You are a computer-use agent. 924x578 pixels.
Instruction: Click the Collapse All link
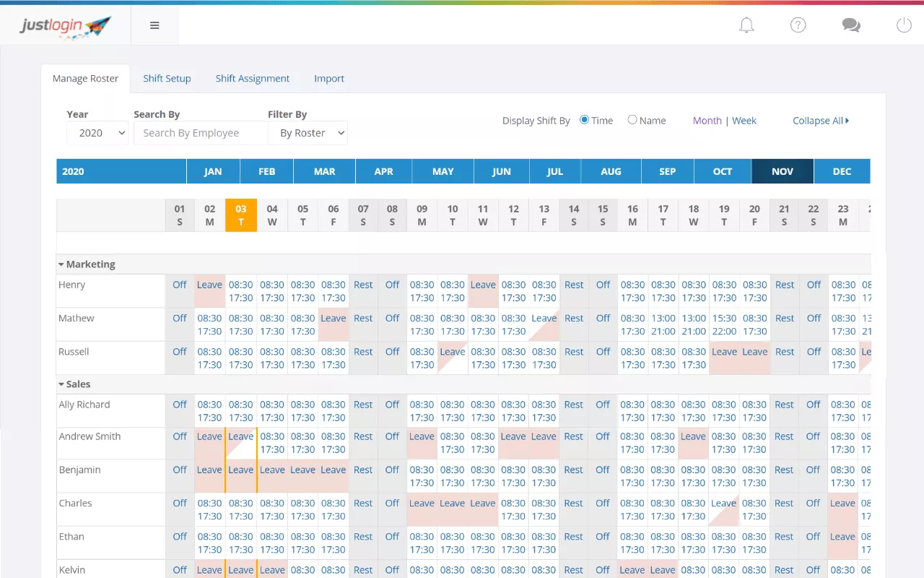pos(820,121)
